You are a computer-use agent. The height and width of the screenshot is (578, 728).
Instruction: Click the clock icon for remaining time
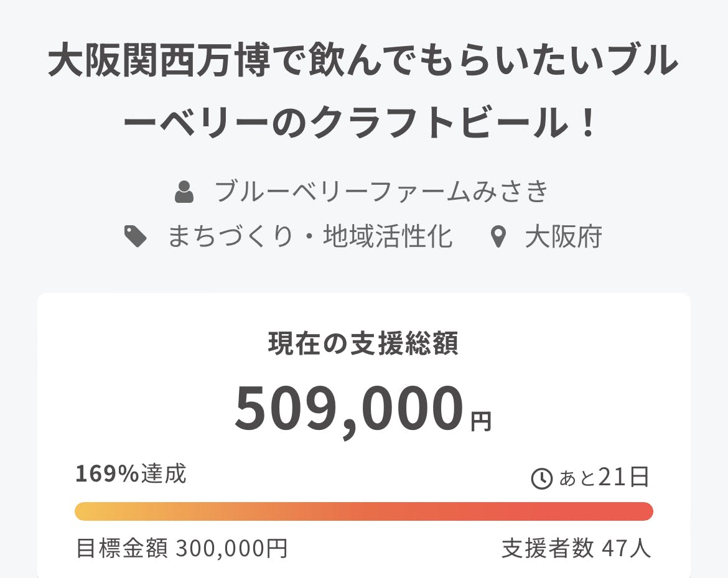541,478
